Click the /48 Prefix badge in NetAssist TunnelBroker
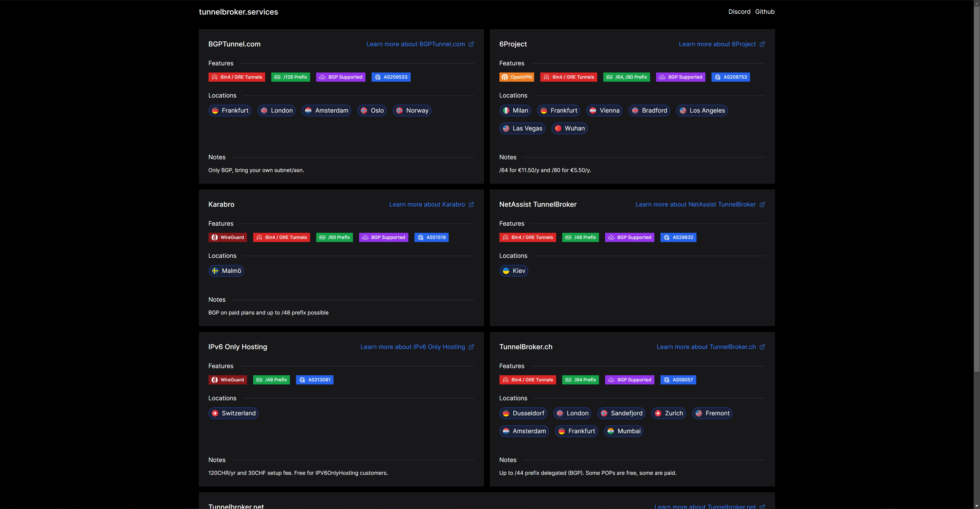This screenshot has width=980, height=509. point(581,237)
